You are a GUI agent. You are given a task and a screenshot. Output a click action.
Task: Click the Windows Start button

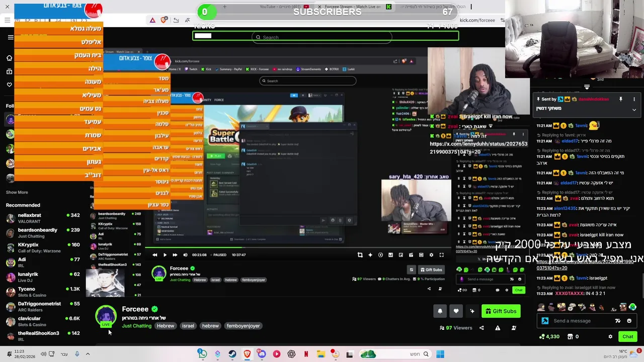point(440,354)
